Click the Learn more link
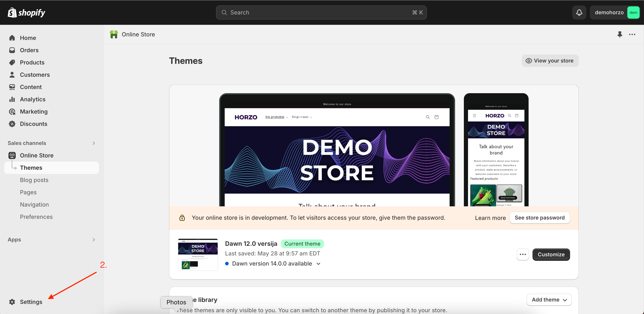Screen dimensions: 644x314 click(x=490, y=218)
